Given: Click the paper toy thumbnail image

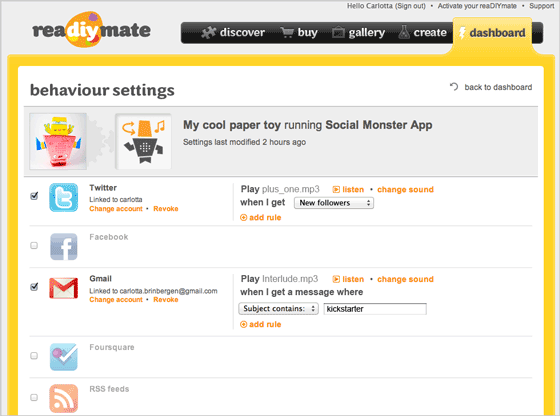Looking at the screenshot, I should 58,141.
